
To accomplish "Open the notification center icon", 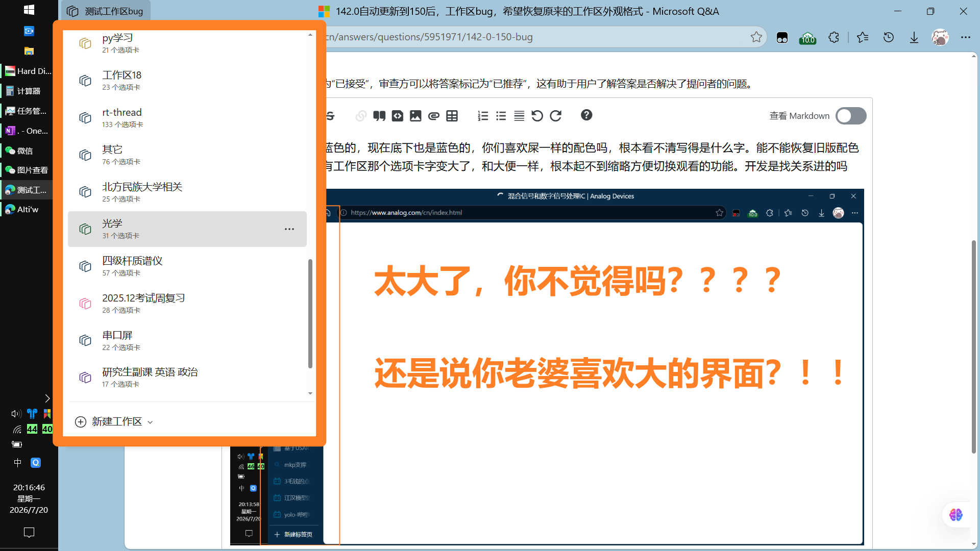I will pos(29,533).
